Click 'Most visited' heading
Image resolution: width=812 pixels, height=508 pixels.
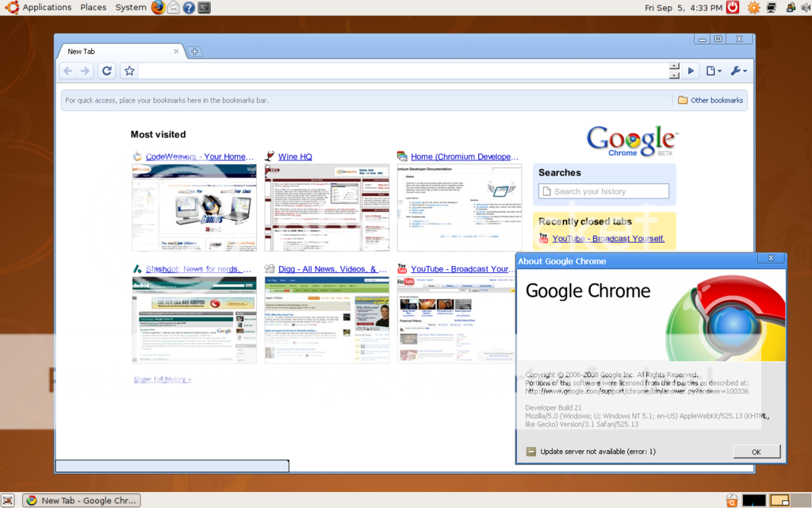point(158,134)
